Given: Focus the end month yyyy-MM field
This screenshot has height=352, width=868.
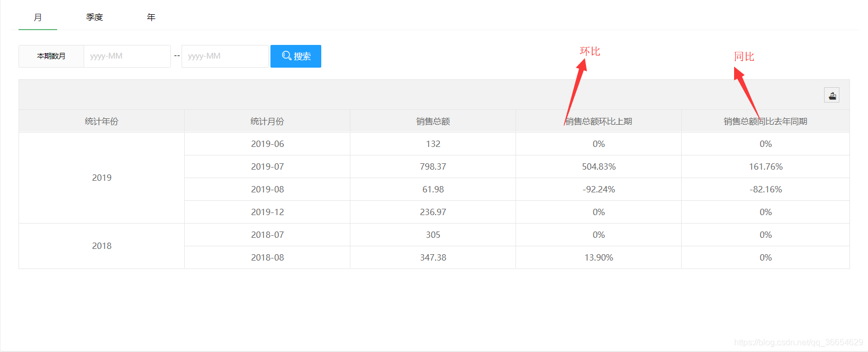Looking at the screenshot, I should click(225, 56).
